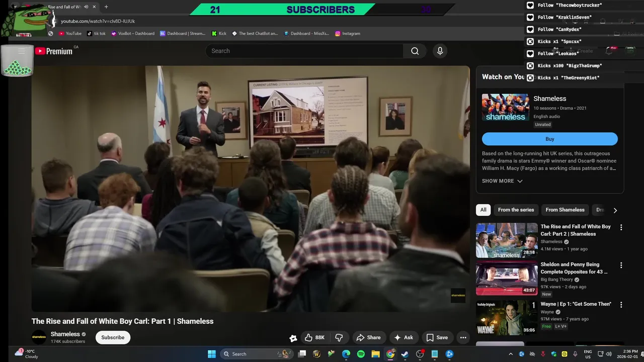Select the All filter chip
This screenshot has width=644, height=362.
point(484,210)
